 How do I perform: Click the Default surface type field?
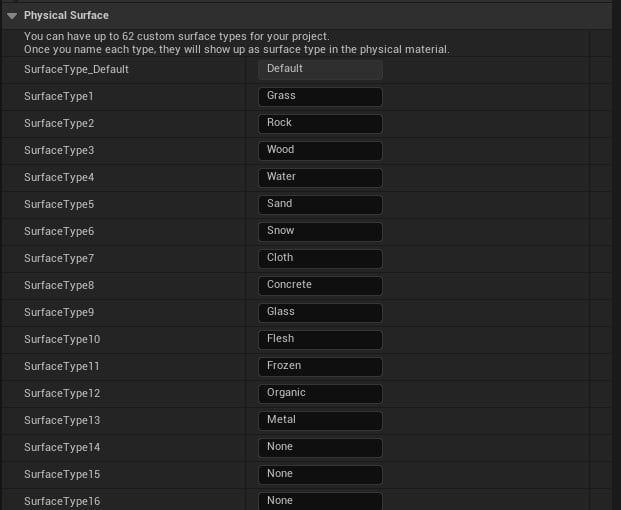(320, 70)
